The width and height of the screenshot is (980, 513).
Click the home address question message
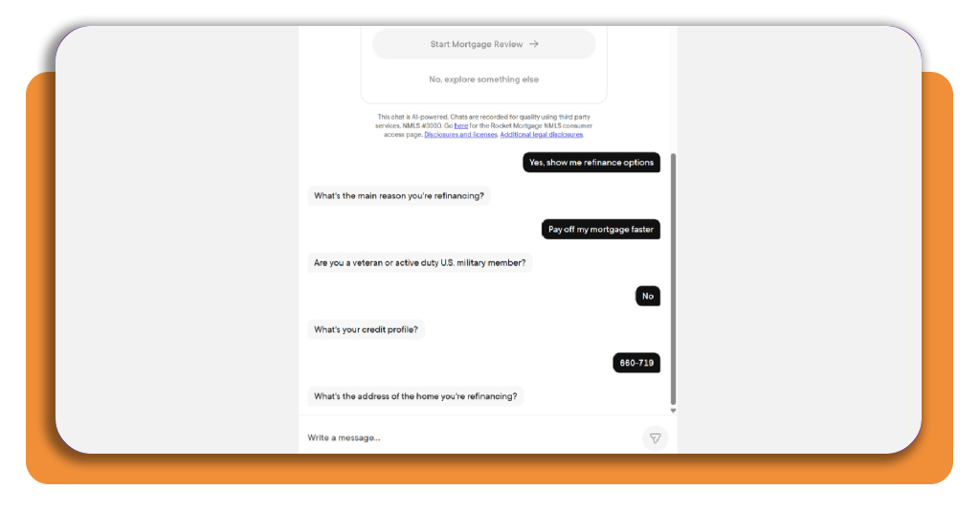[415, 396]
